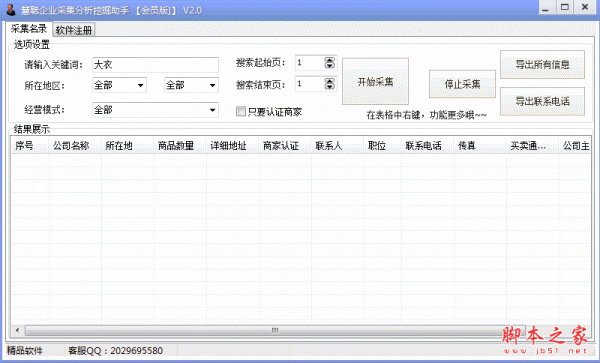
Task: Increase 搜索结束页 with up arrow
Action: coord(329,81)
